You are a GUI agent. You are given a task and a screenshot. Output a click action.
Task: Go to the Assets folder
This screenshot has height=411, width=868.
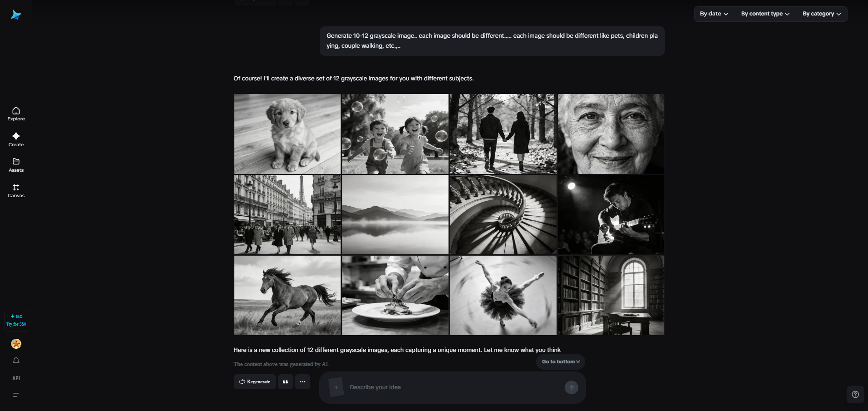tap(16, 165)
